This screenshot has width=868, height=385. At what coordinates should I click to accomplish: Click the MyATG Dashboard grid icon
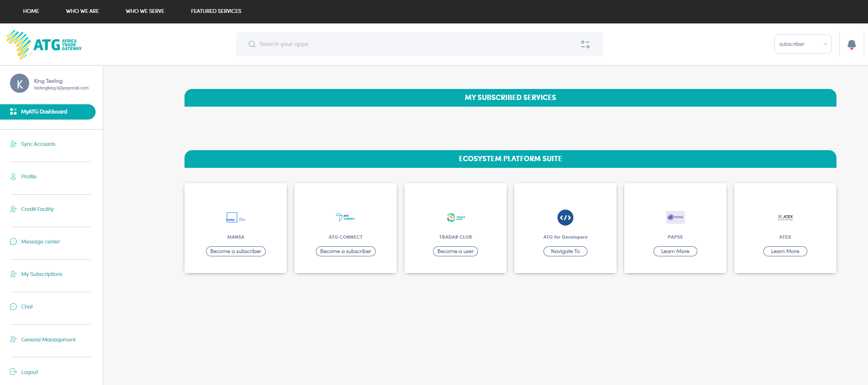(13, 111)
